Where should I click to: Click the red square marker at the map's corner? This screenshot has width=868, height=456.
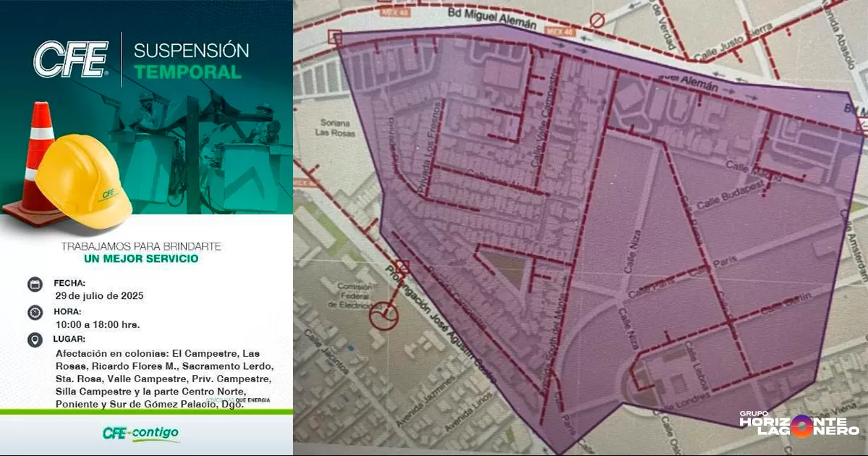tap(335, 37)
